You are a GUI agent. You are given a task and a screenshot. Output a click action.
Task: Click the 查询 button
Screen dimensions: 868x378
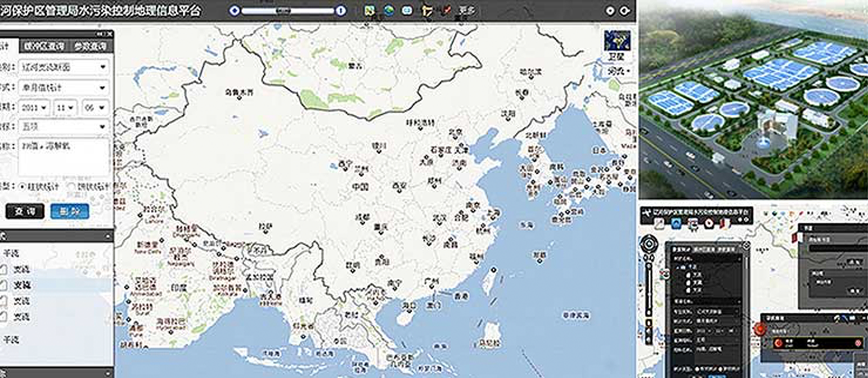[25, 212]
